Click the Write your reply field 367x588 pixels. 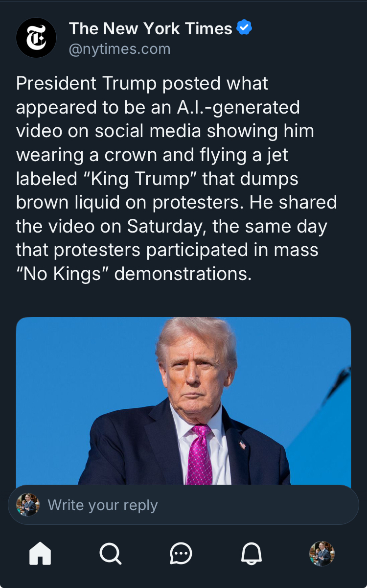(196, 505)
